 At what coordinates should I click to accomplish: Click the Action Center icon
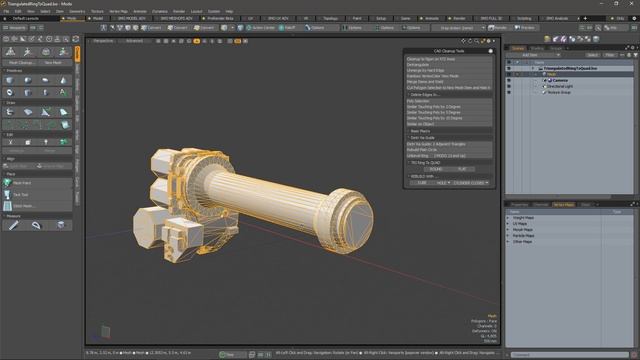[x=249, y=28]
